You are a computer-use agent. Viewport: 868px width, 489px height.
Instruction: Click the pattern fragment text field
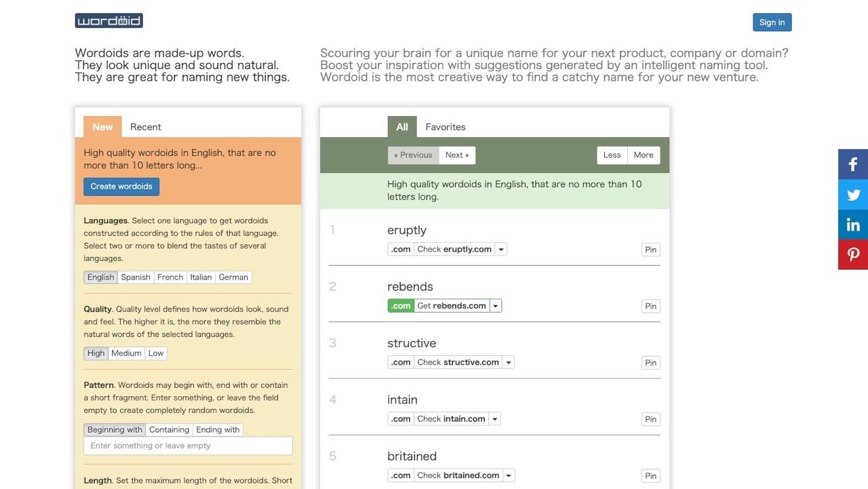pos(188,446)
